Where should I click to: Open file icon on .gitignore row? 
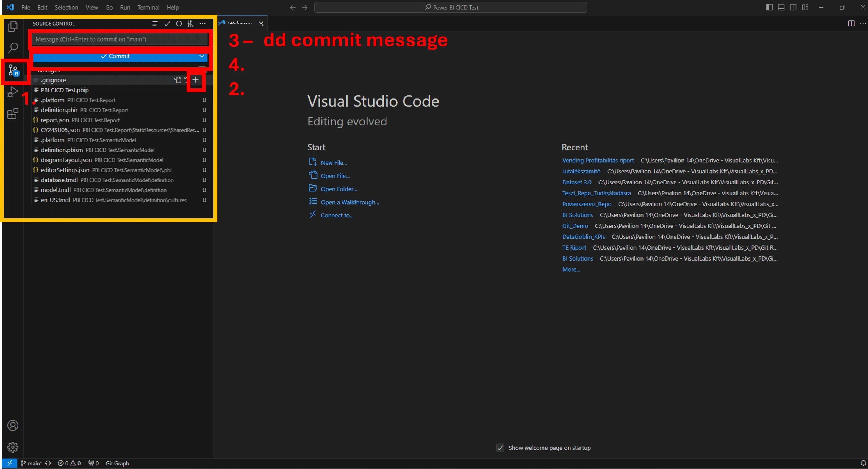click(178, 80)
